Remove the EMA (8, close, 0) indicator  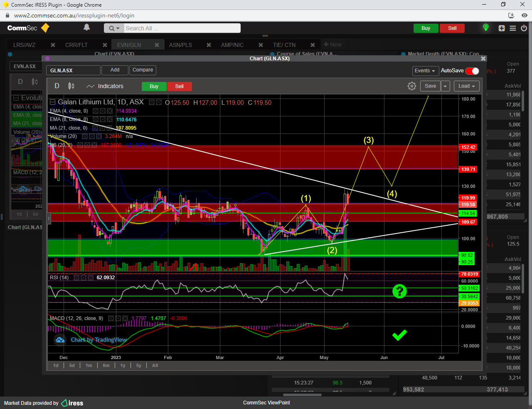coord(109,120)
